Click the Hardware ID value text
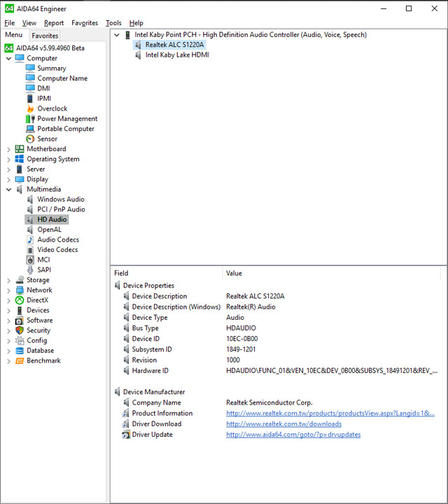 (x=332, y=370)
